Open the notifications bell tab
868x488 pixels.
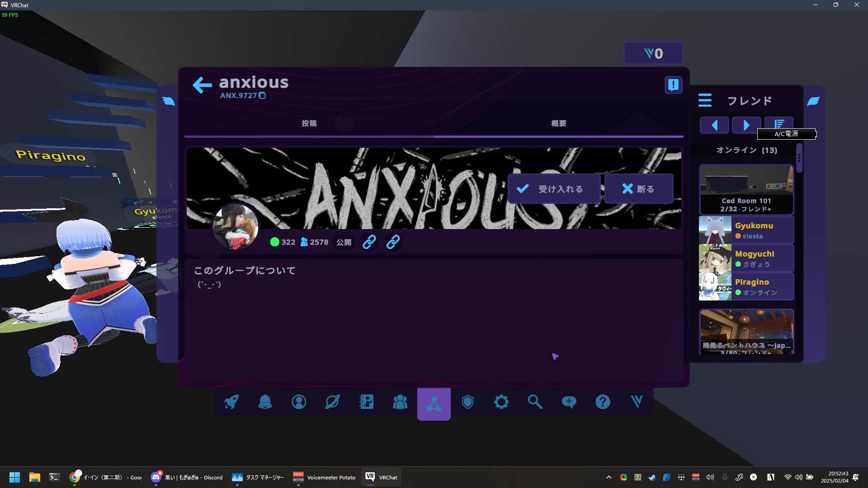point(265,402)
